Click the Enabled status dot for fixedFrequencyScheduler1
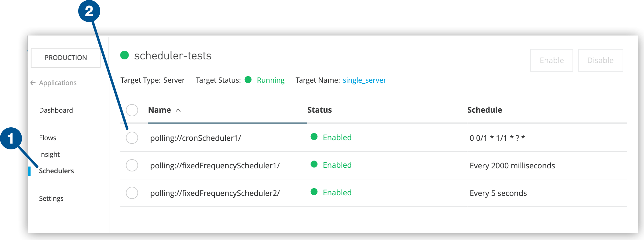This screenshot has height=240, width=644. pos(314,164)
